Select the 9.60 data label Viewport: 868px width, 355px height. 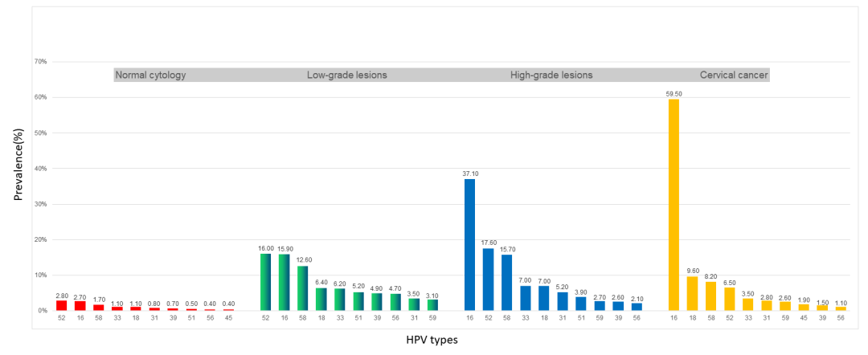pyautogui.click(x=693, y=271)
